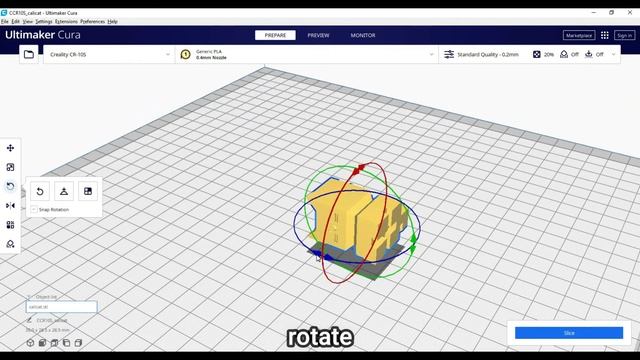
Task: Switch to left side view cube icon
Action: [67, 343]
